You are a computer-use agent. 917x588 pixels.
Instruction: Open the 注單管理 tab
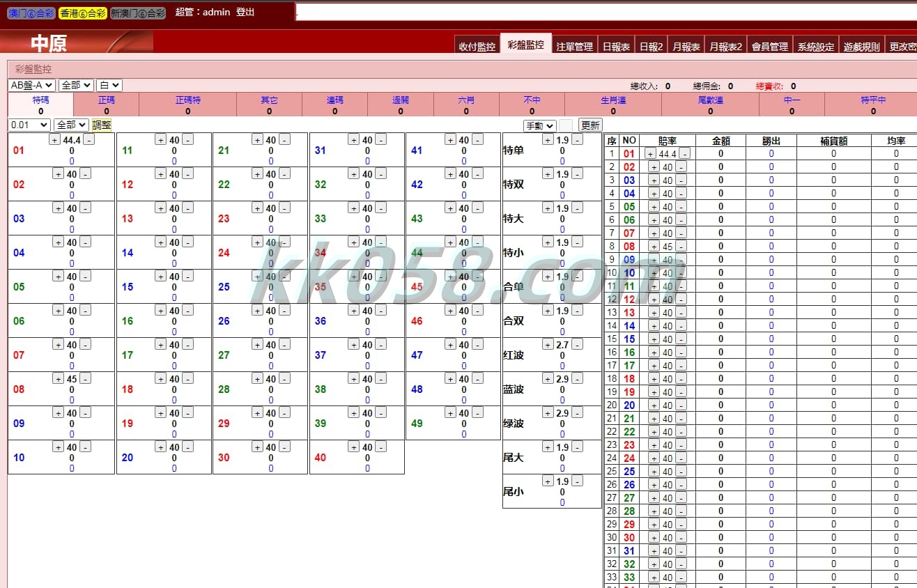point(575,47)
